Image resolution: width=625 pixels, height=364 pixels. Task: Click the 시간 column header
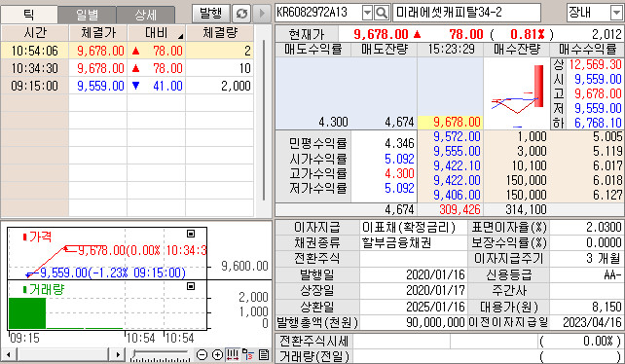(x=35, y=33)
